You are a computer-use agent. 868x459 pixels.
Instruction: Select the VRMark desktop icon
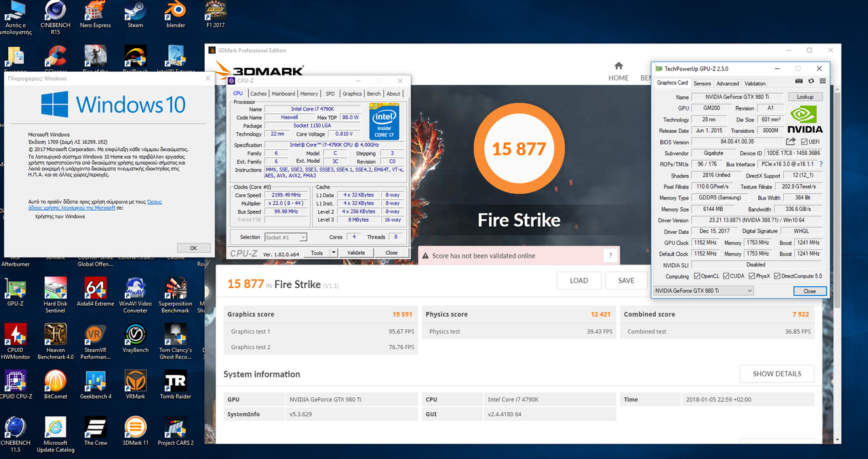coord(136,384)
